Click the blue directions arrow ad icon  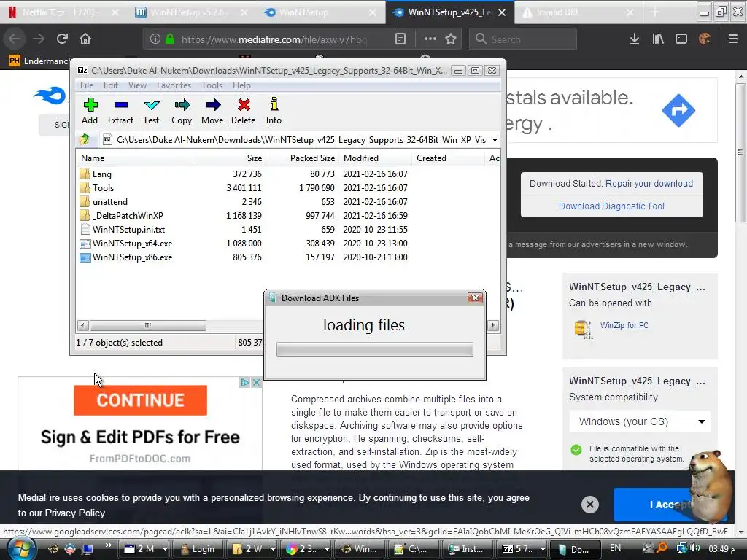(x=678, y=111)
